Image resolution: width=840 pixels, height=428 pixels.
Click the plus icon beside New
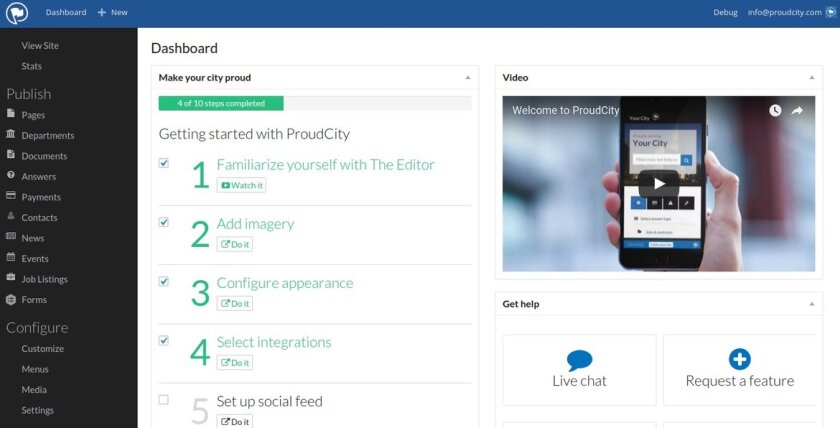[102, 12]
